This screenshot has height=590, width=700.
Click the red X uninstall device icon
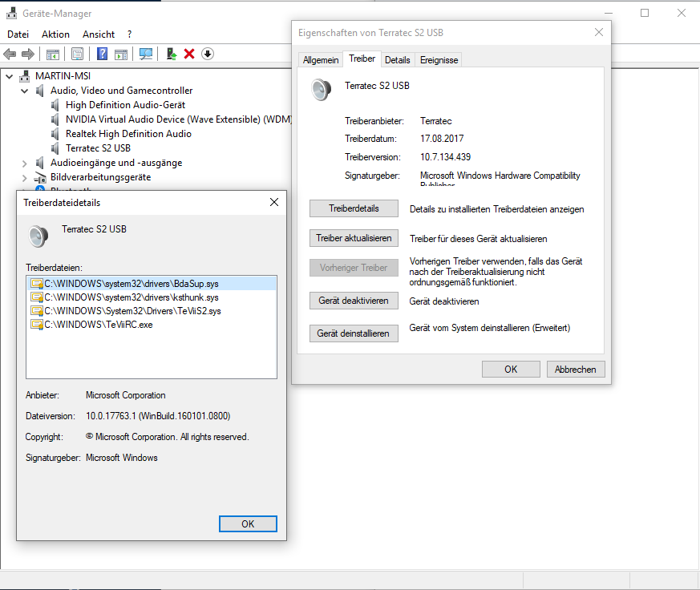point(189,54)
